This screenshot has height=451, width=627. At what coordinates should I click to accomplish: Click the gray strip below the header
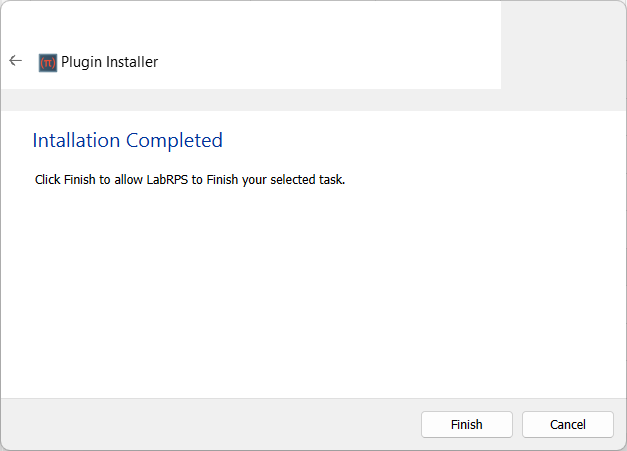tap(250, 100)
